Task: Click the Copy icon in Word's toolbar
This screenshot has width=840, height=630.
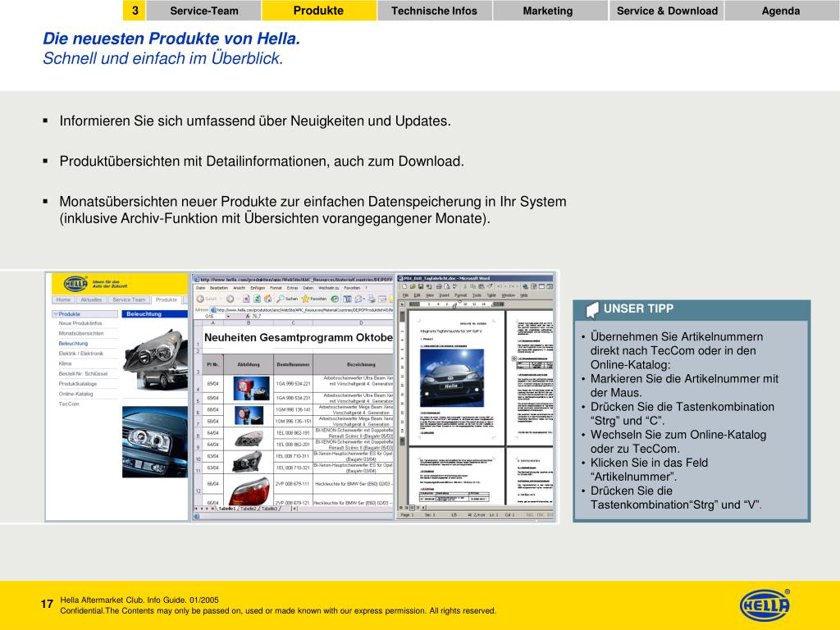Action: 473,286
